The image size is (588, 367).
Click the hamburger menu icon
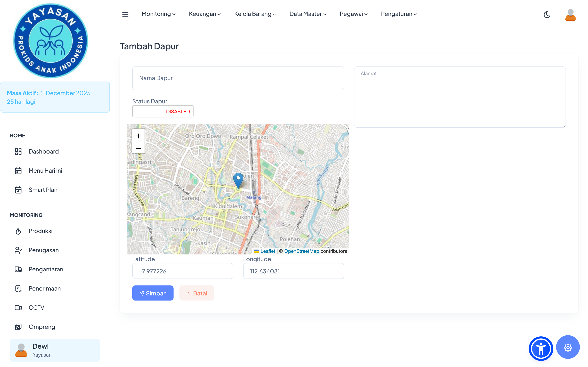pyautogui.click(x=125, y=14)
